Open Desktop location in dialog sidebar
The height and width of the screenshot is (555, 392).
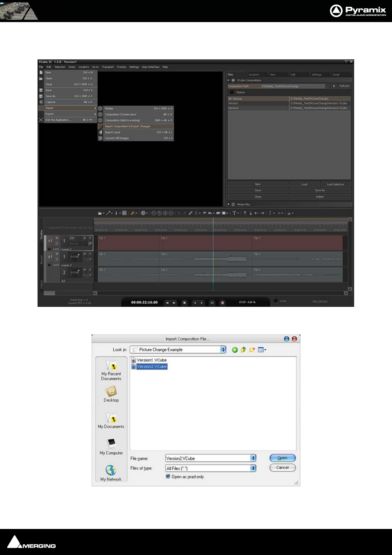111,394
